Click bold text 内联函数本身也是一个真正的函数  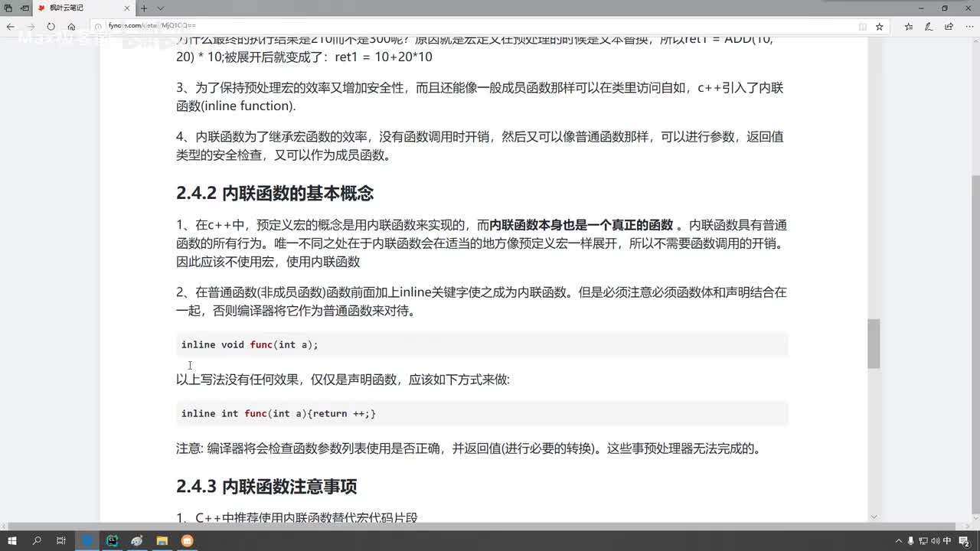[581, 225]
